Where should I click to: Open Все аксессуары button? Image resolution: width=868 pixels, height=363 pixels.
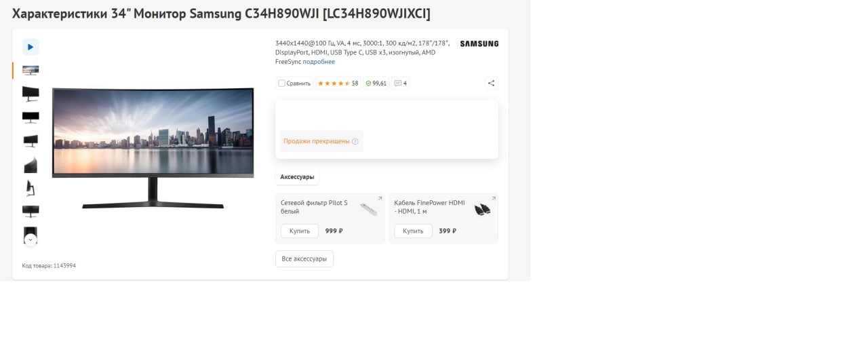(x=304, y=259)
